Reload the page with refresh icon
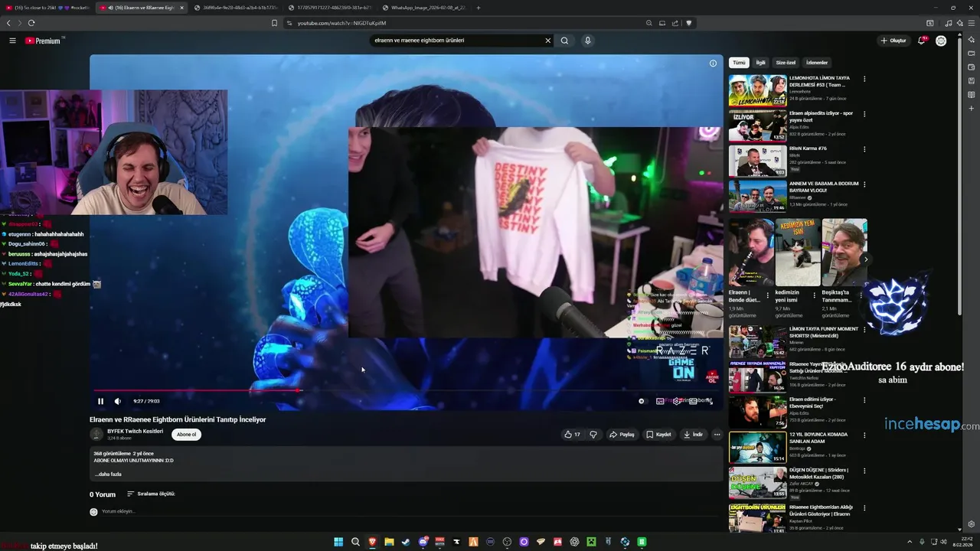 [31, 23]
